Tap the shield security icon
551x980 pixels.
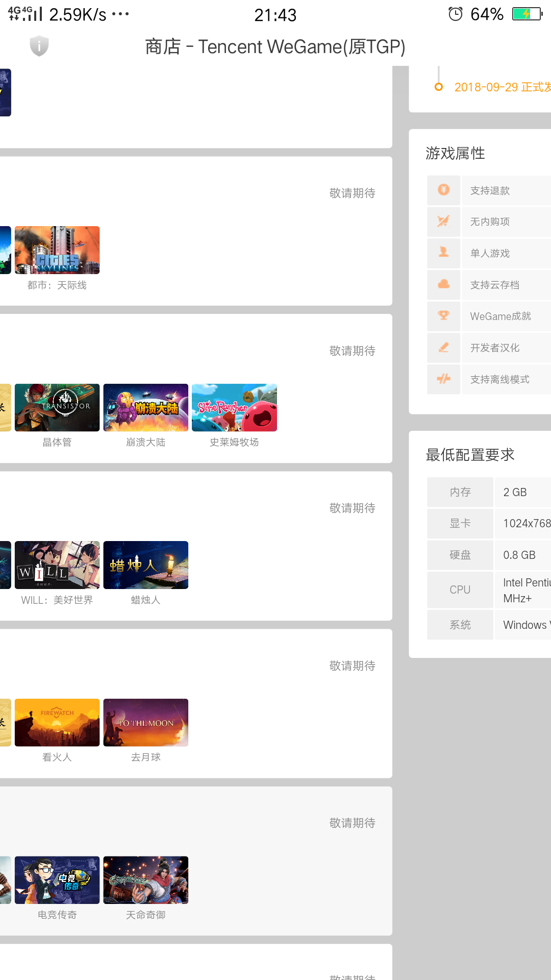point(39,46)
